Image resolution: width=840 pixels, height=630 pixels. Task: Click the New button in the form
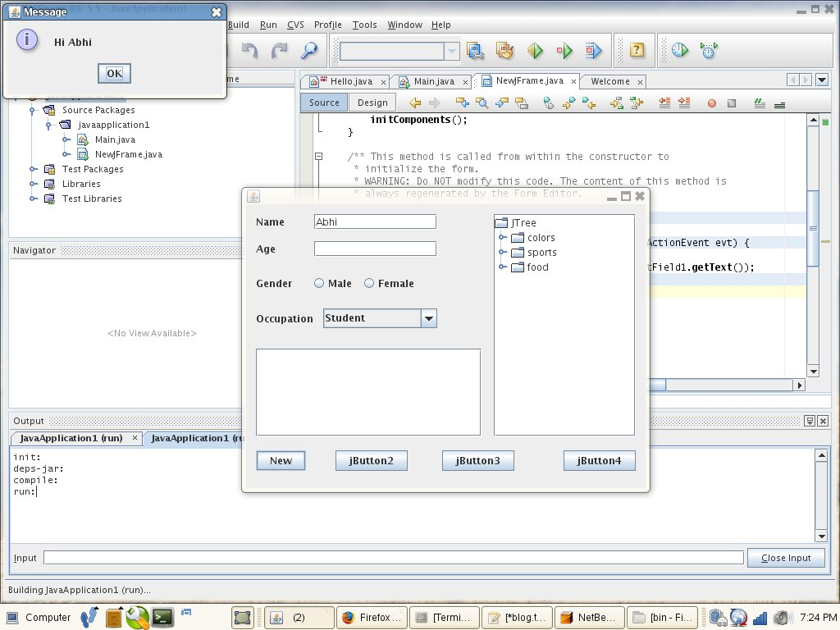point(281,461)
